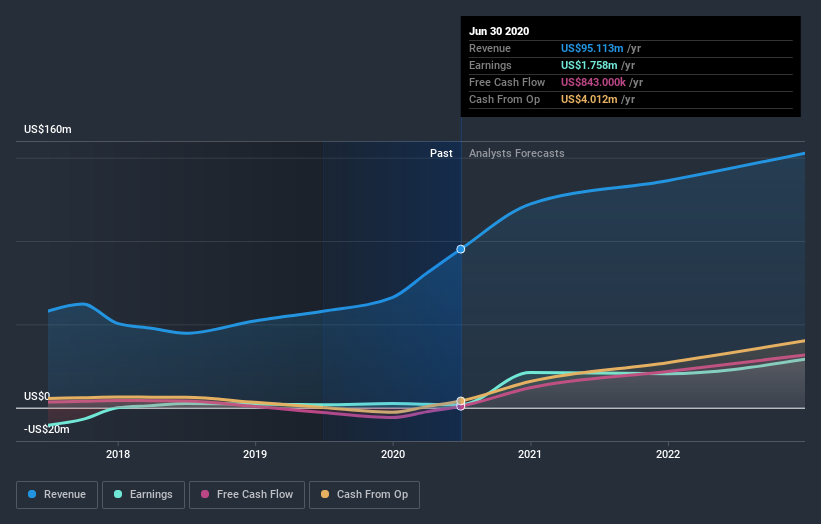Screen dimensions: 821x524
Task: Toggle the Free Cash Flow legend button
Action: click(x=247, y=495)
